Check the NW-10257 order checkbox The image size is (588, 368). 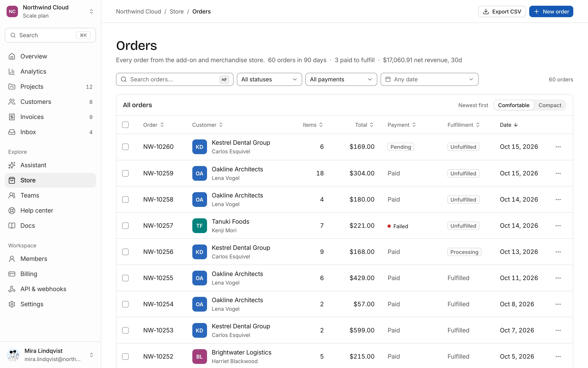125,226
